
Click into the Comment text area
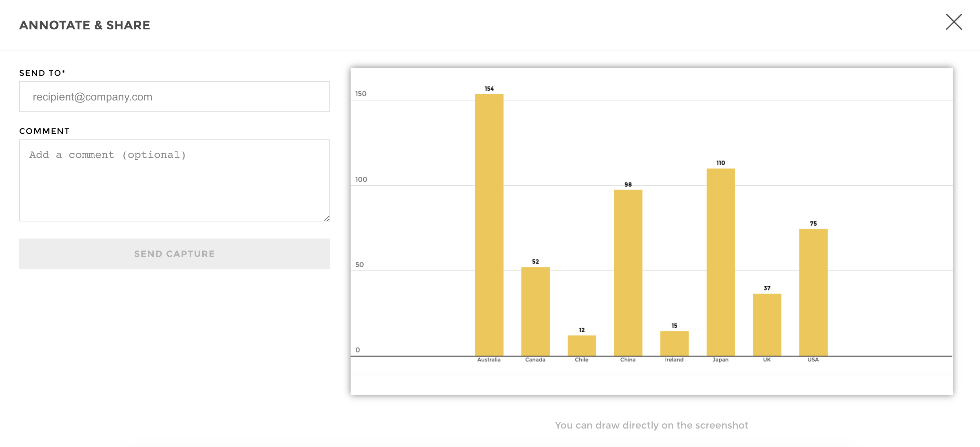(x=174, y=180)
